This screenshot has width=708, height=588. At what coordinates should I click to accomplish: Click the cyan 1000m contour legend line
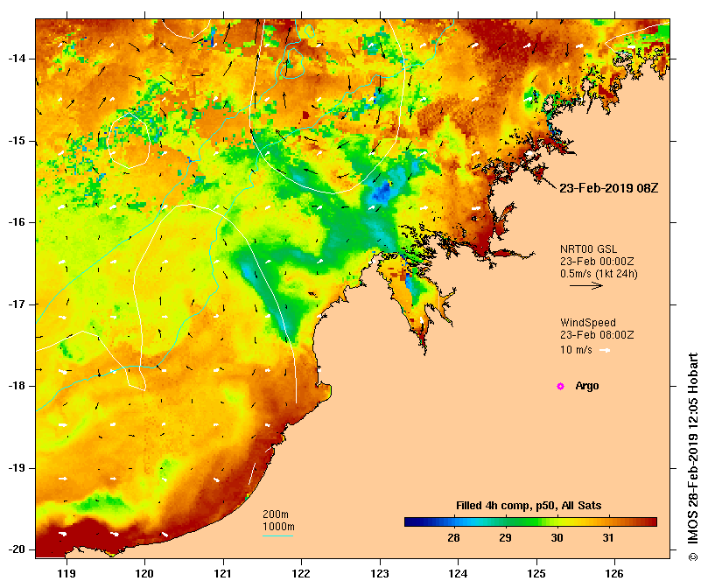coord(278,536)
